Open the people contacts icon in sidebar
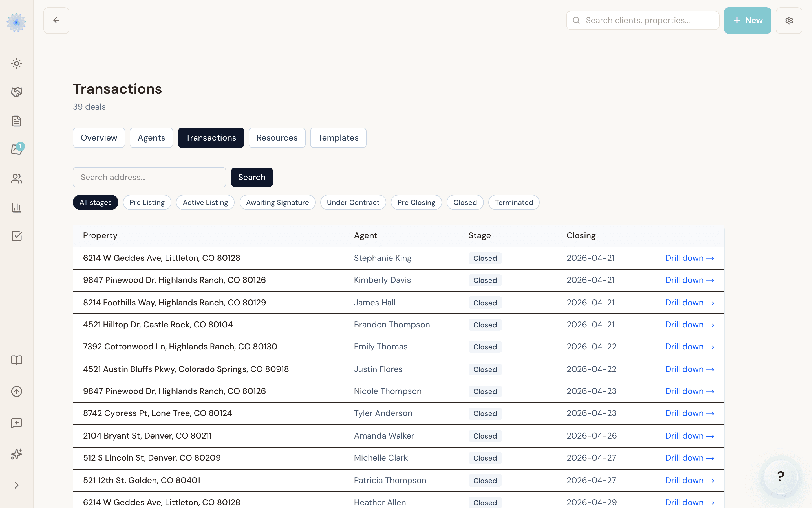812x508 pixels. pyautogui.click(x=16, y=179)
